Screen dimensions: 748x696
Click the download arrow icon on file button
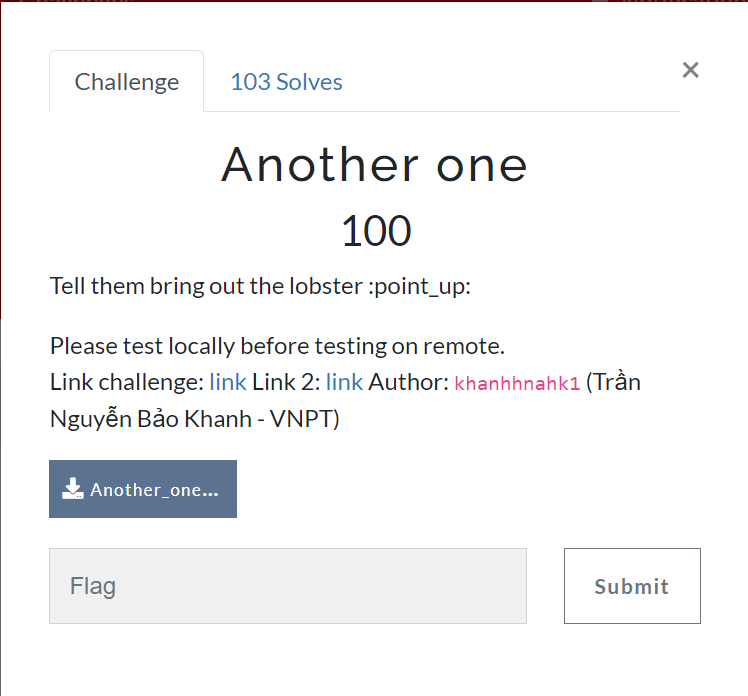point(72,488)
